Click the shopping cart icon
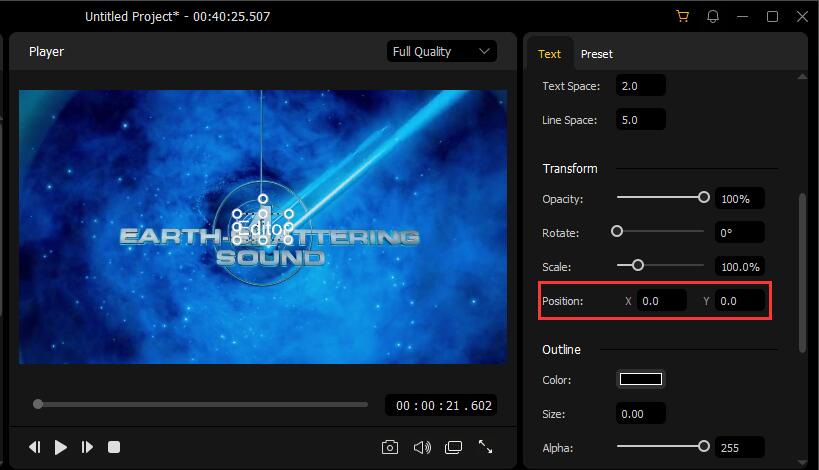Screen dimensions: 819x470 (x=683, y=17)
